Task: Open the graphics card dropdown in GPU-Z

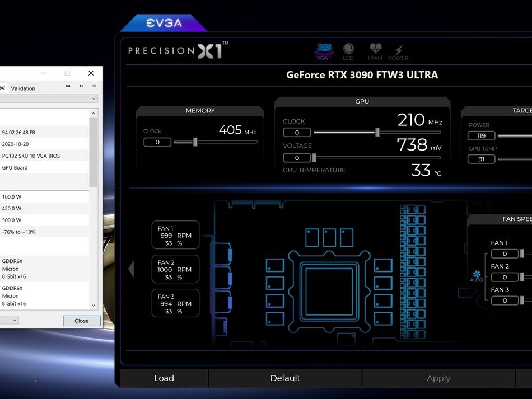Action: coord(49,98)
